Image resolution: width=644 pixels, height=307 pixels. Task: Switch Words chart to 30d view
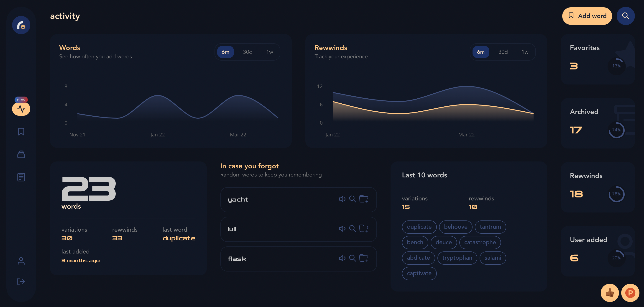[247, 52]
